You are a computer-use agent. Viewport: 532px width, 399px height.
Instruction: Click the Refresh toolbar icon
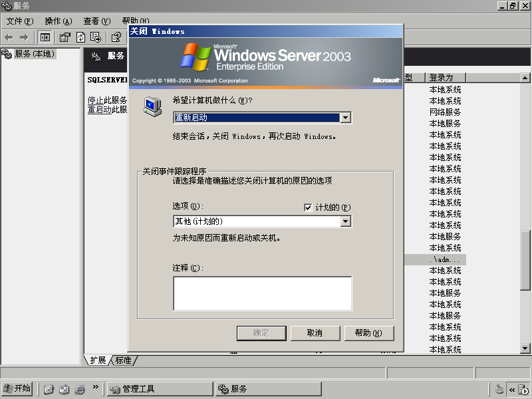point(80,37)
